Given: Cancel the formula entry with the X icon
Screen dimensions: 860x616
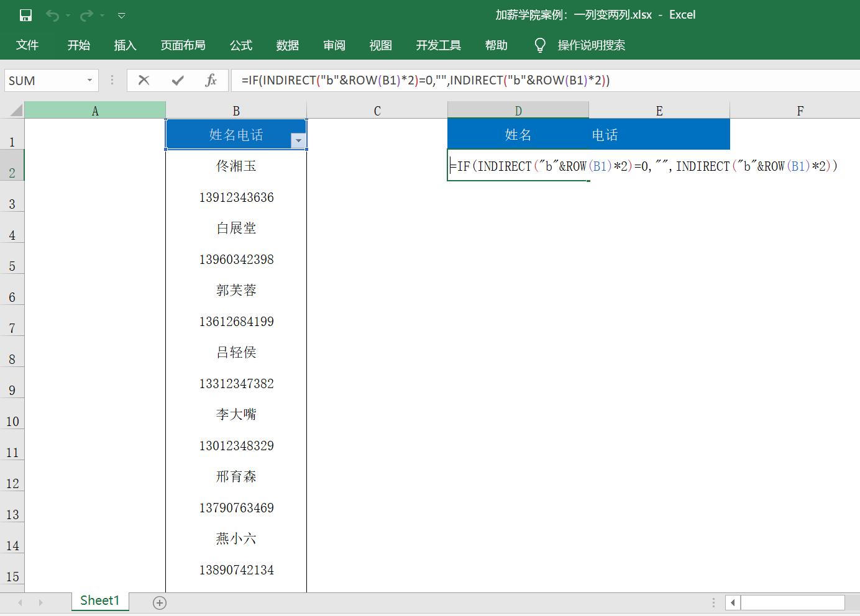Looking at the screenshot, I should pyautogui.click(x=144, y=80).
